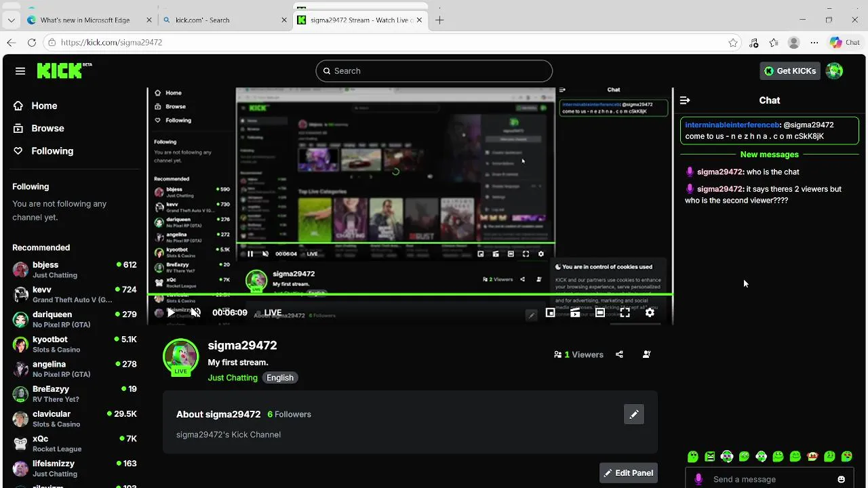Click the pencil edit icon on the player
868x488 pixels.
tap(532, 314)
